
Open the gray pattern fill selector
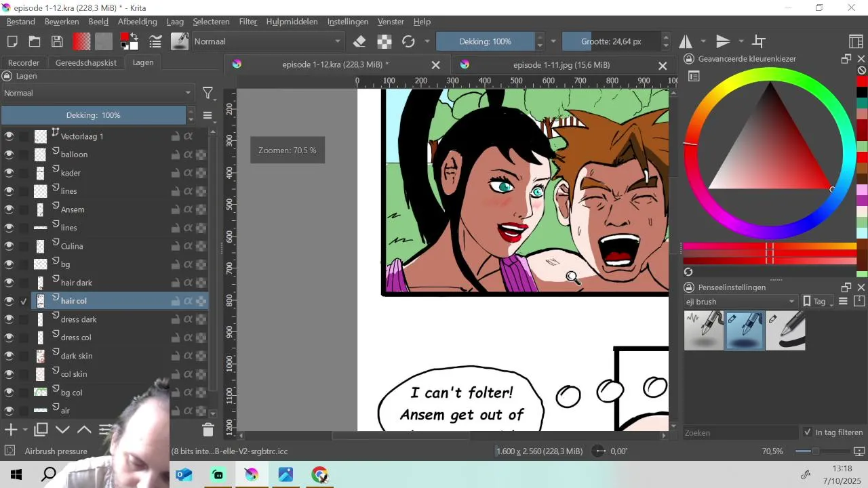pos(103,41)
